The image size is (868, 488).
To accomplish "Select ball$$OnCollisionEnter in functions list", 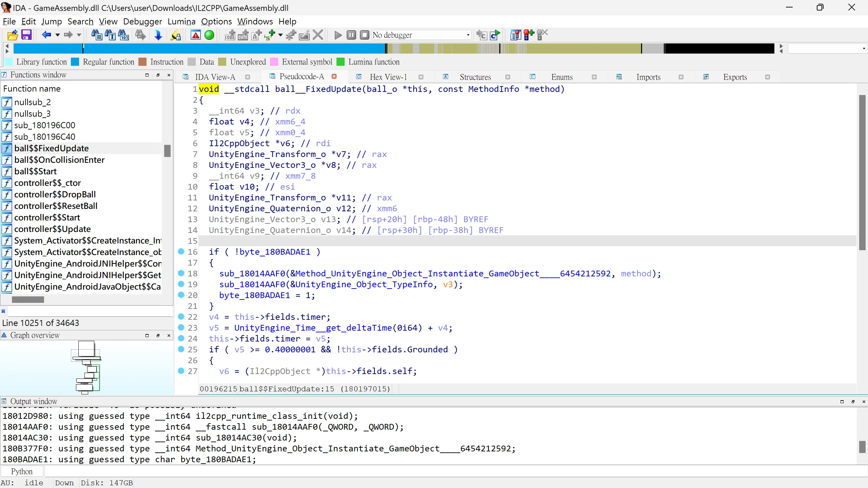I will (x=81, y=160).
